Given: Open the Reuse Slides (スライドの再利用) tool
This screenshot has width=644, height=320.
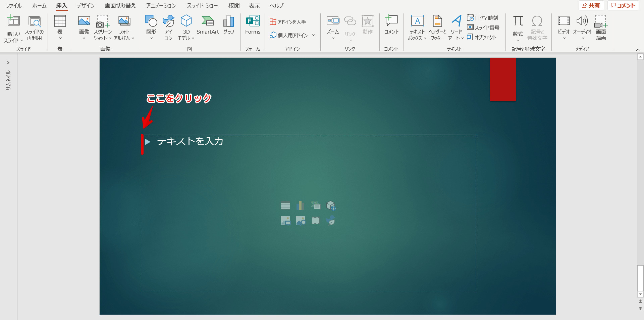Looking at the screenshot, I should [34, 29].
